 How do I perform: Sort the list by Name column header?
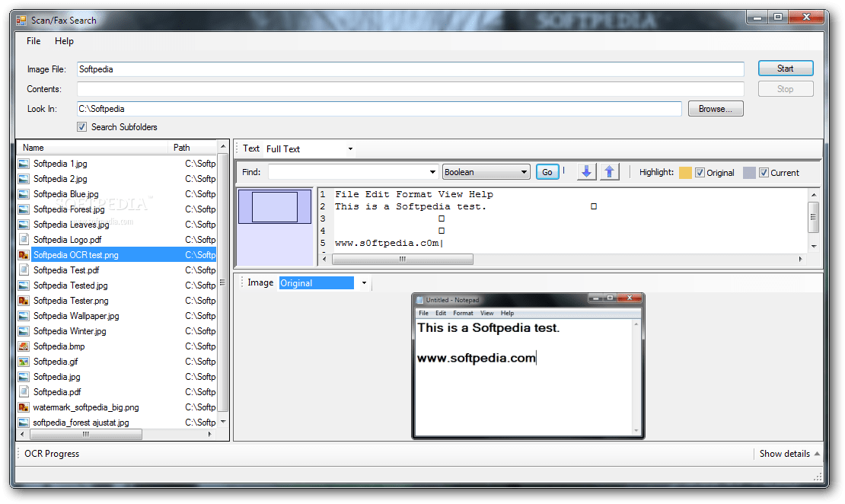pos(92,148)
